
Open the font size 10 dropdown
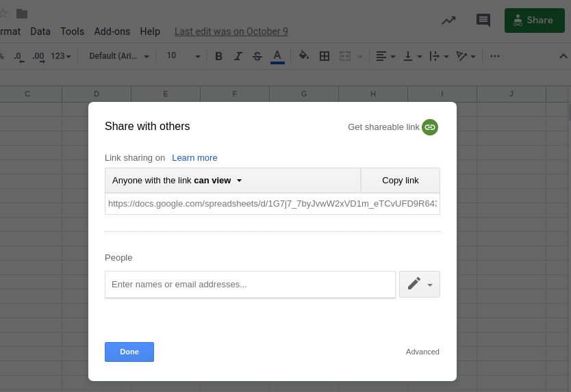pos(183,55)
